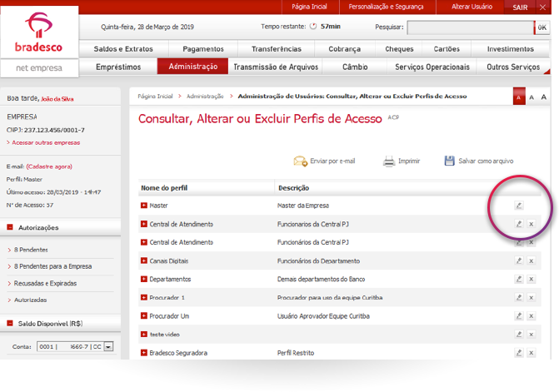Collapse the Autorizações section
Viewport: 559px width, 392px height.
10,227
